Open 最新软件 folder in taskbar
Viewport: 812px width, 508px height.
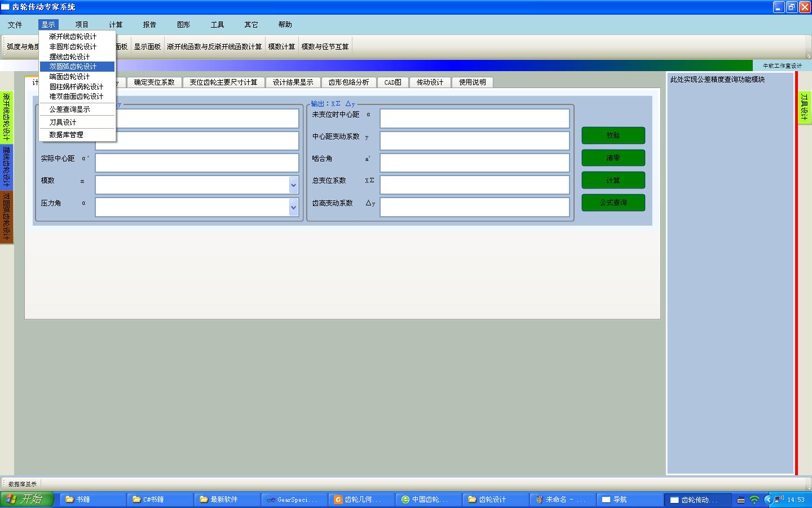point(227,500)
